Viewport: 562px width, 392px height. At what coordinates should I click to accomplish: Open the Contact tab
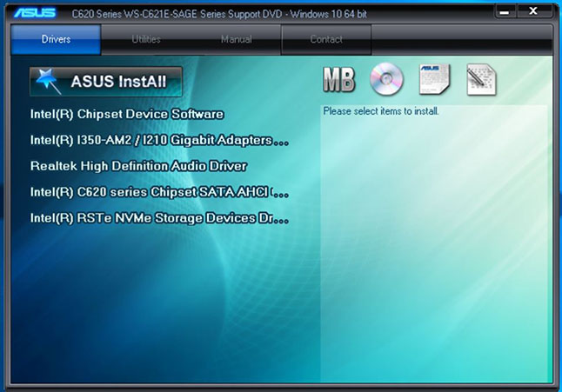pyautogui.click(x=326, y=39)
